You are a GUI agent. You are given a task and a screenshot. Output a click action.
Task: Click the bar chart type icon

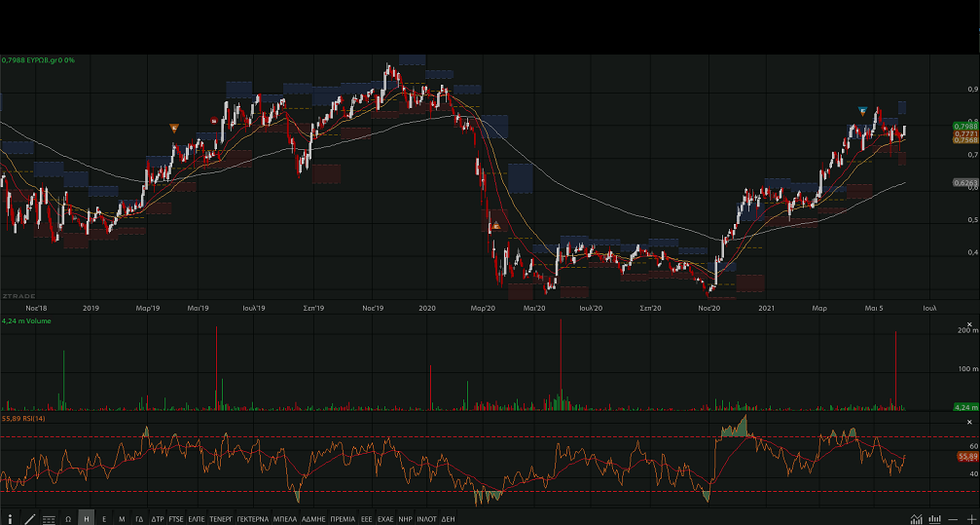pos(935,519)
